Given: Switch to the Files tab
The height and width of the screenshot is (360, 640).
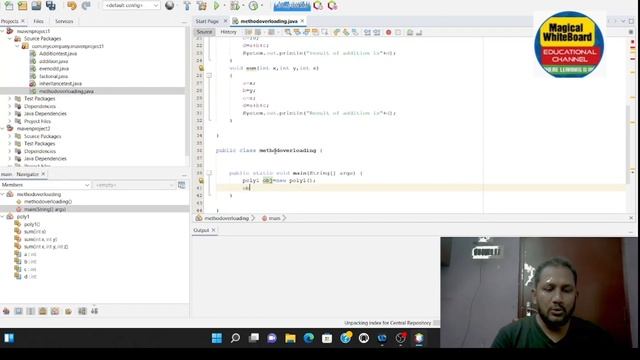Looking at the screenshot, I should pyautogui.click(x=38, y=21).
